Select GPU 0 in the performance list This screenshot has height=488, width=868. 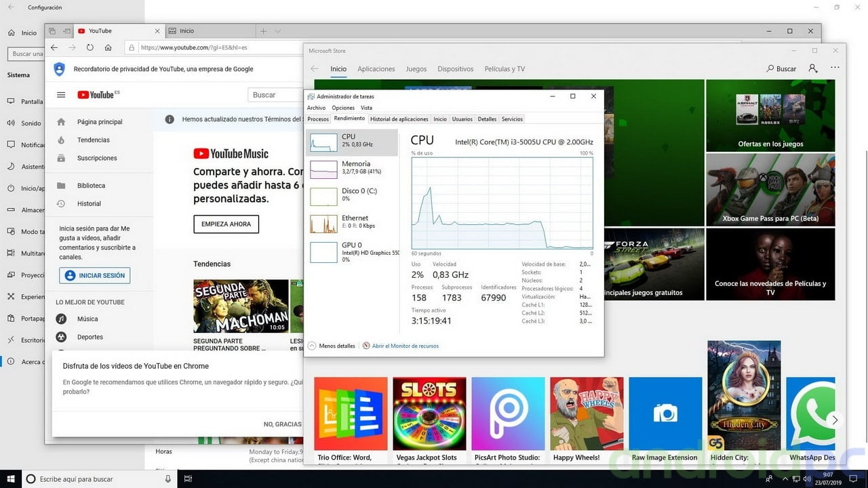click(352, 251)
